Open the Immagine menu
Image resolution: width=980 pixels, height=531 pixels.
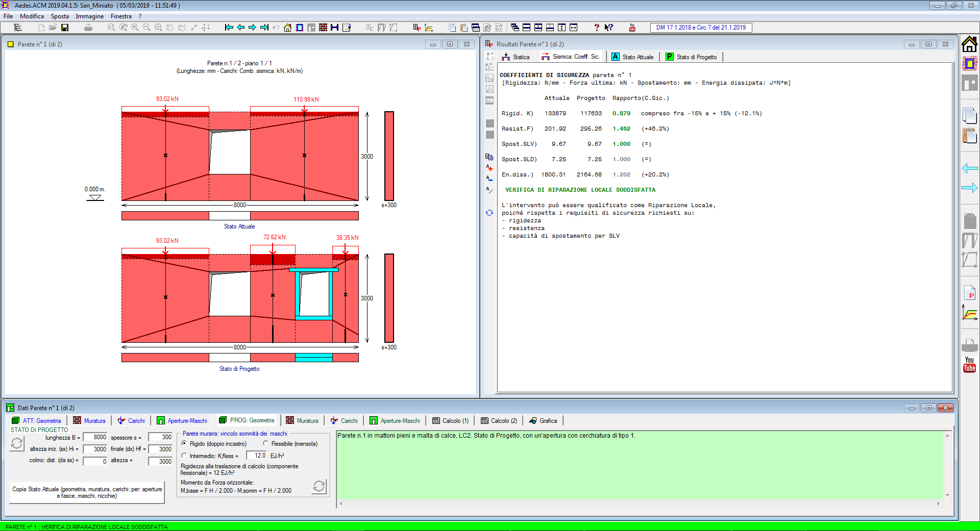(89, 16)
